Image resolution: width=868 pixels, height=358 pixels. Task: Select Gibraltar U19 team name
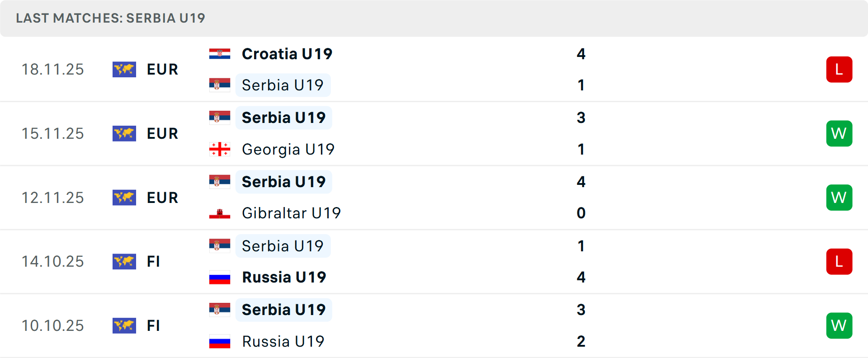tap(291, 213)
